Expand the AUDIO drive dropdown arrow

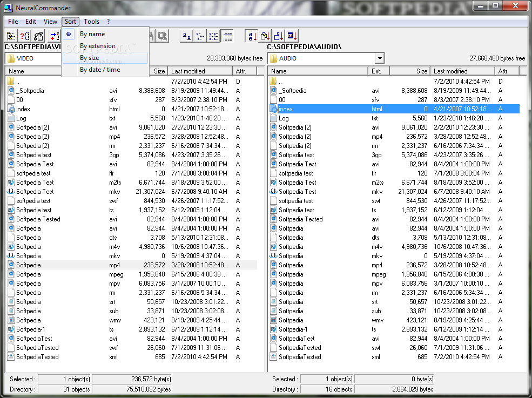(379, 58)
